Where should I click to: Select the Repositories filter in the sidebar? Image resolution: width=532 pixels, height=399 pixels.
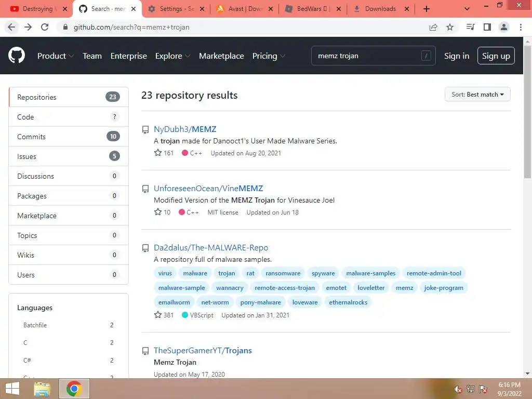pyautogui.click(x=69, y=97)
